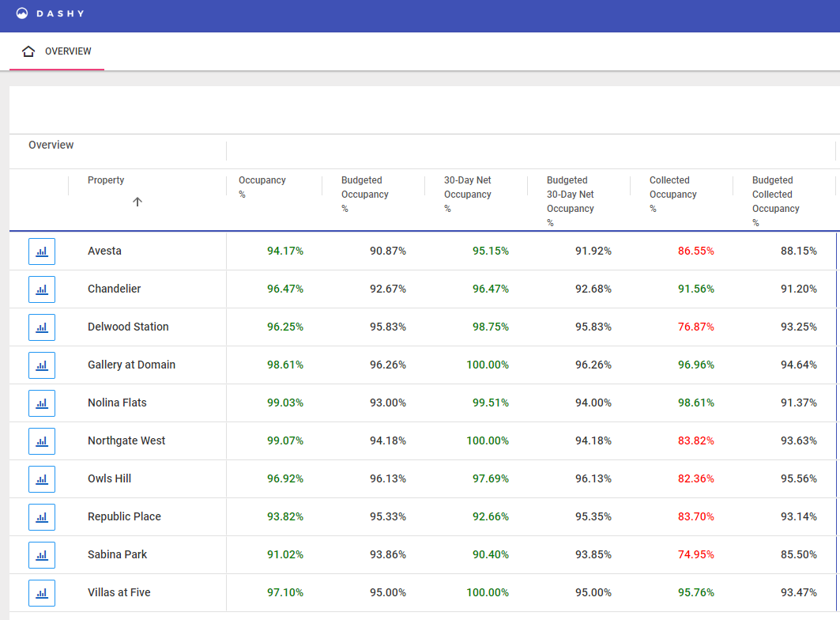Screen dimensions: 840x620
Task: Open the chart icon for Villas at Five
Action: click(42, 593)
